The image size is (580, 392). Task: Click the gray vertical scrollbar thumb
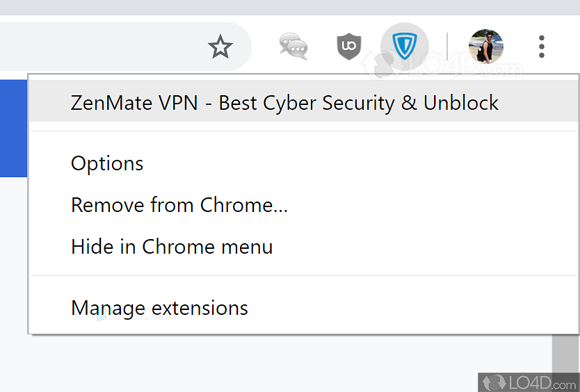[565, 353]
